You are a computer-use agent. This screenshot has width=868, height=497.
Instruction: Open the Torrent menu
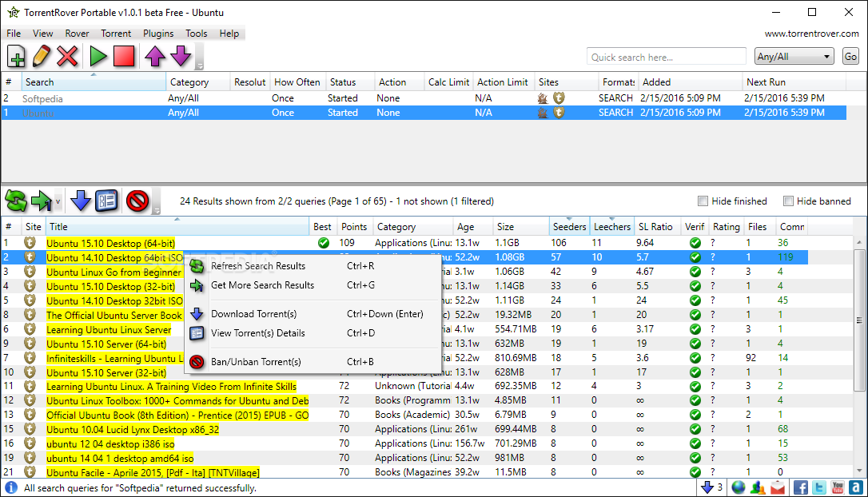[116, 34]
